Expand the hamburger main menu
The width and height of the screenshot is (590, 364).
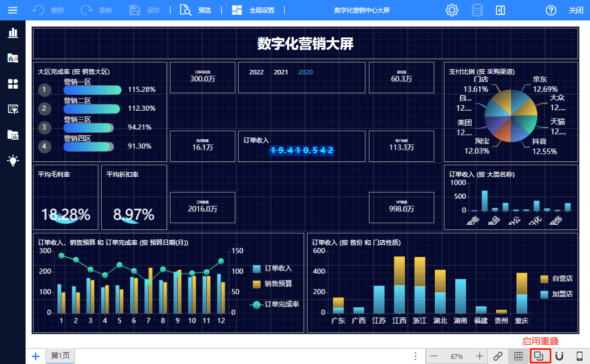pyautogui.click(x=13, y=10)
